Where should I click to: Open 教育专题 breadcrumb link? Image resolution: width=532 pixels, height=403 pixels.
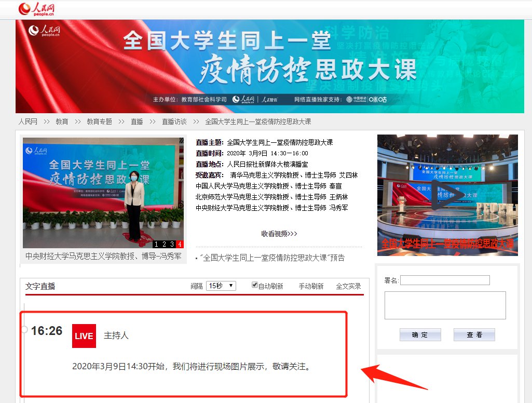(x=100, y=122)
